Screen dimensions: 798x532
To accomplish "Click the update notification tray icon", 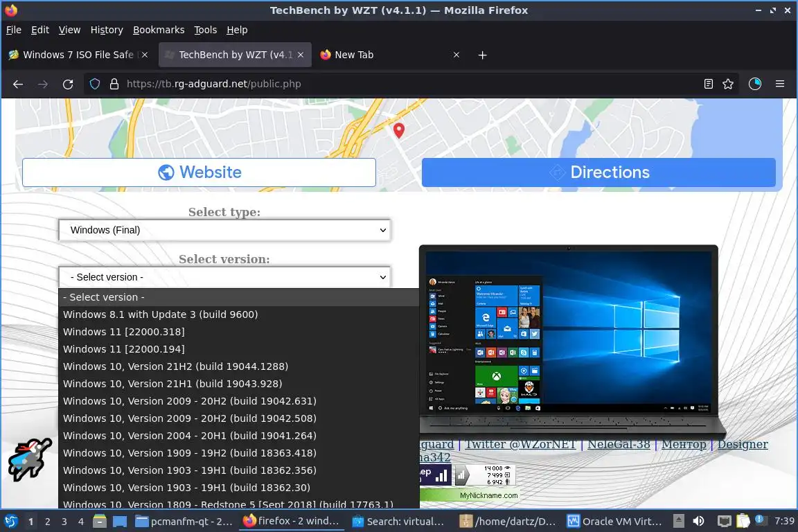I will [x=760, y=520].
